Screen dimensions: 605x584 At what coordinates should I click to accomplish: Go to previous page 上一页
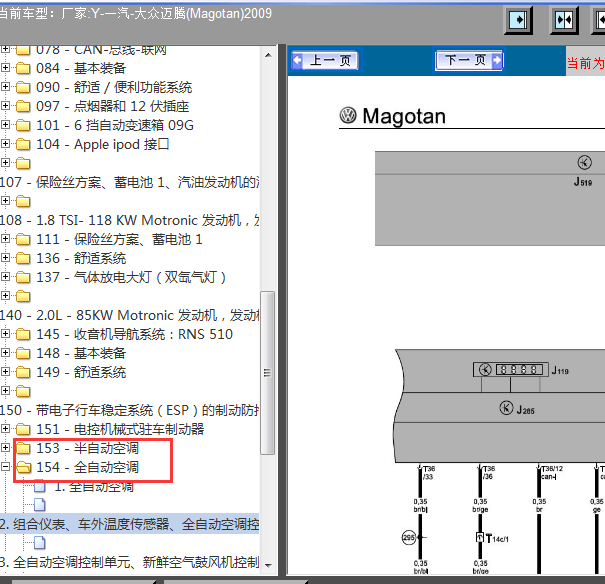pyautogui.click(x=325, y=60)
